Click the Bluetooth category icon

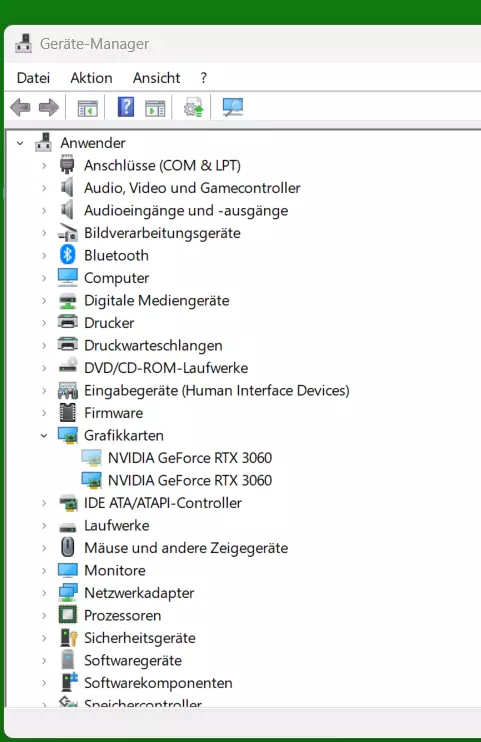(x=68, y=255)
